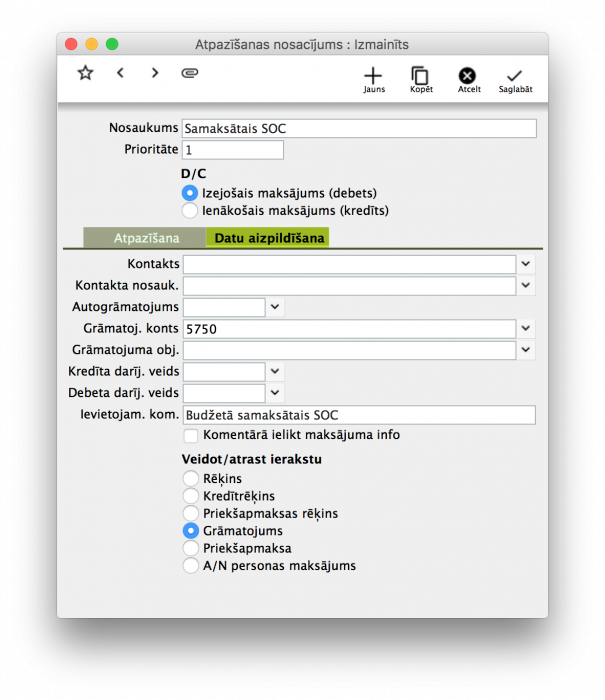Create new record with Jauns

click(x=373, y=77)
